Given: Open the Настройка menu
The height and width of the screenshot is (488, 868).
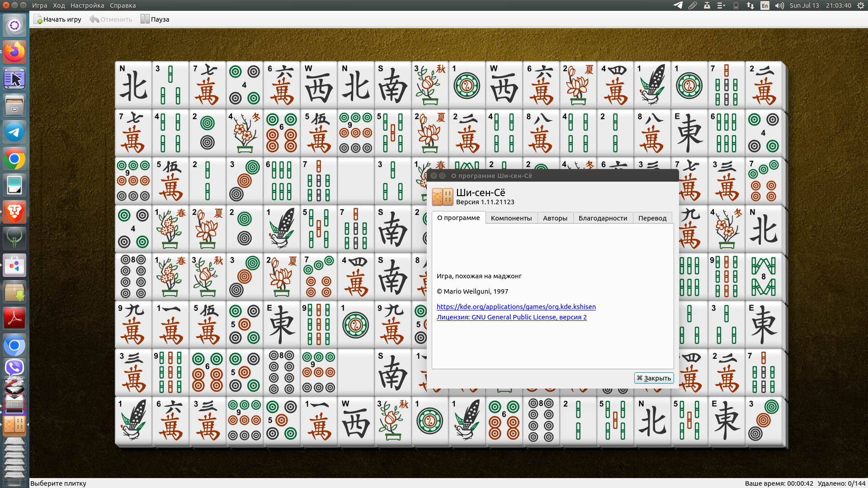Looking at the screenshot, I should pyautogui.click(x=87, y=5).
